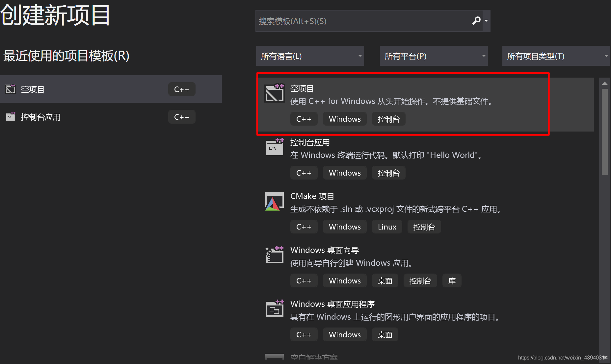Viewport: 611px width, 364px height.
Task: Click C++ tag beside recent 控制台应用
Action: 182,117
